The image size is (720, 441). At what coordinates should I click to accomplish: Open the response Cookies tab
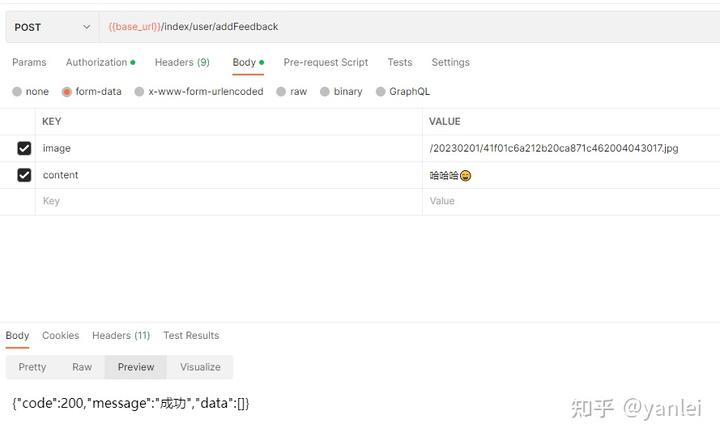61,336
